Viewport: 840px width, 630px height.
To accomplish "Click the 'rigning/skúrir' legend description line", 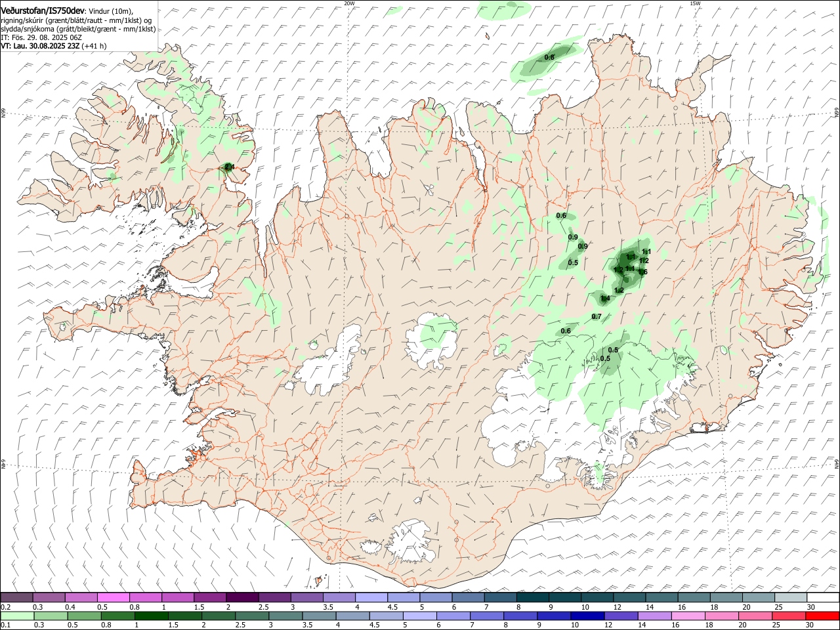I will point(77,20).
